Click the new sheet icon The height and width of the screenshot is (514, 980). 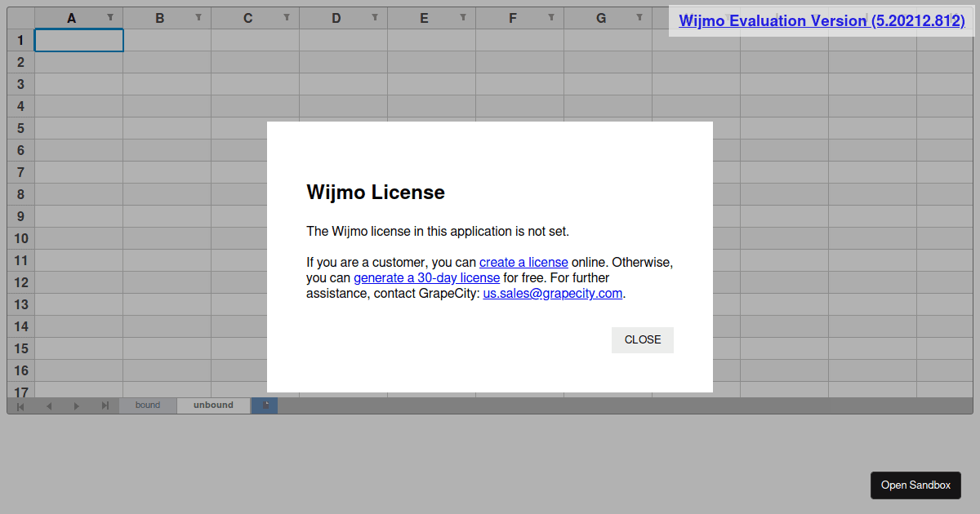[264, 405]
